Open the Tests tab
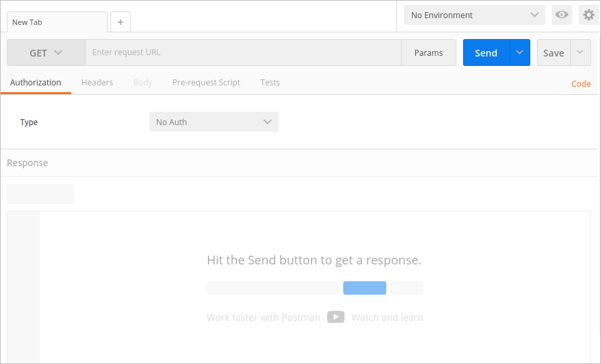The width and height of the screenshot is (601, 364). 270,82
